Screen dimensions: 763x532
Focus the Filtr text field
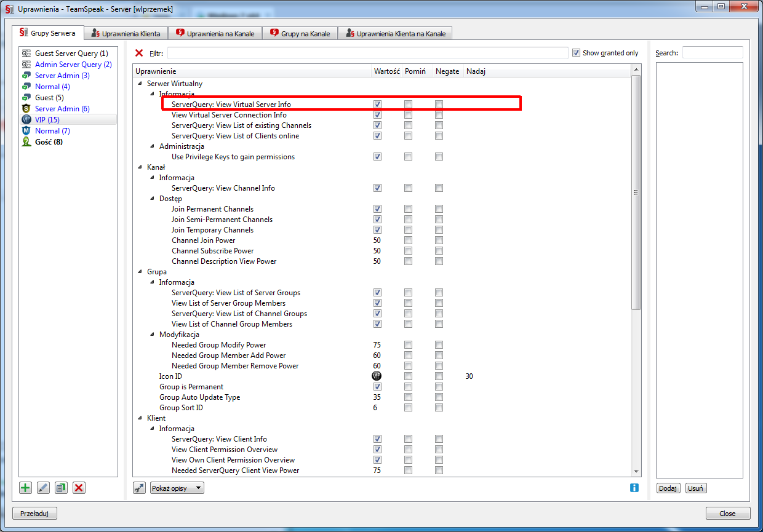pyautogui.click(x=367, y=53)
